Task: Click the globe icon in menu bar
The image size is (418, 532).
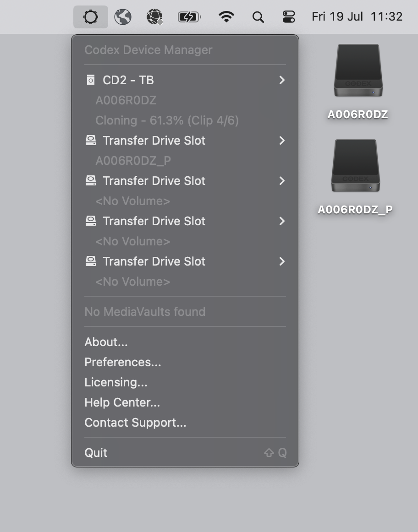Action: (x=122, y=16)
